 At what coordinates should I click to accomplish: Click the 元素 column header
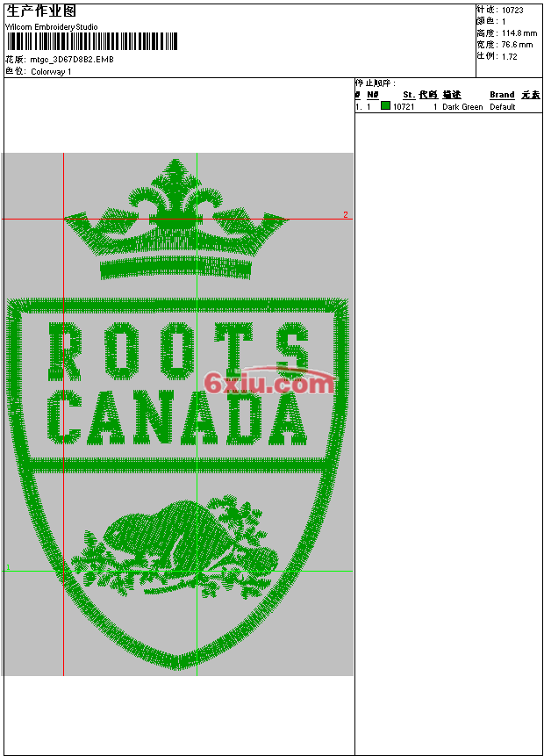click(x=531, y=95)
